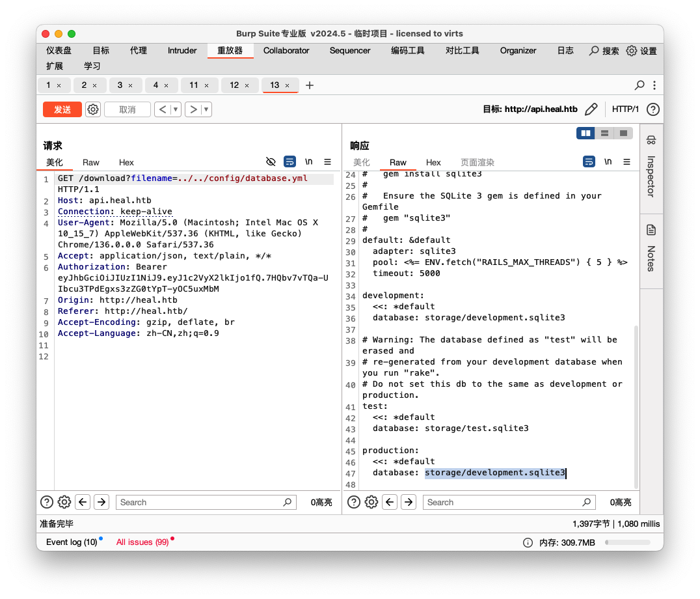The height and width of the screenshot is (599, 700).
Task: Open help icon beside HTTP/1
Action: 653,109
